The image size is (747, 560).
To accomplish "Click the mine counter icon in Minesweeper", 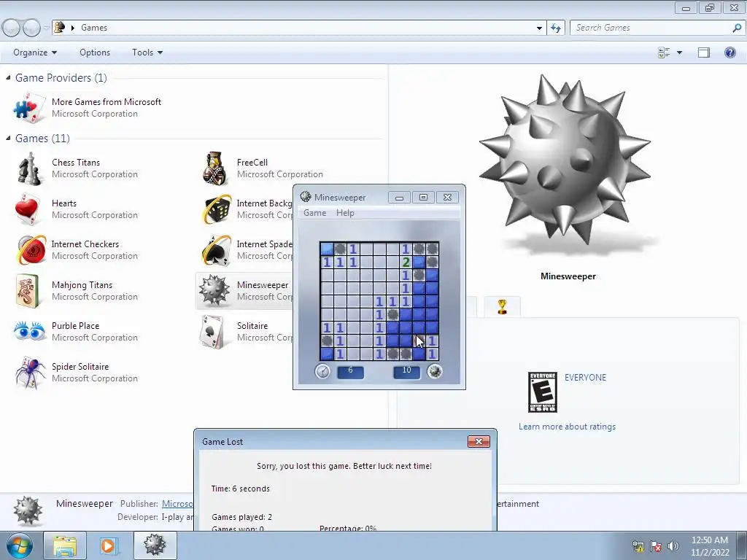I will tap(435, 371).
